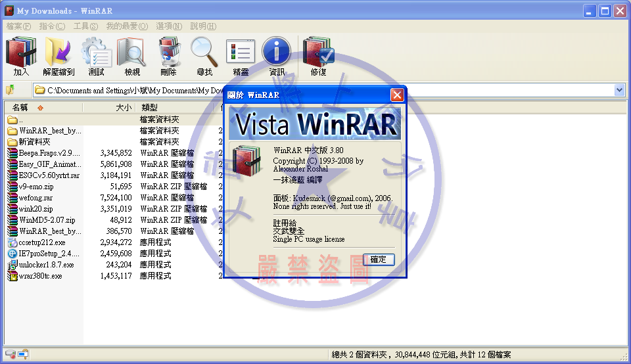Open the 我的最愛(O) menu
Viewport: 631px width, 364px height.
127,26
